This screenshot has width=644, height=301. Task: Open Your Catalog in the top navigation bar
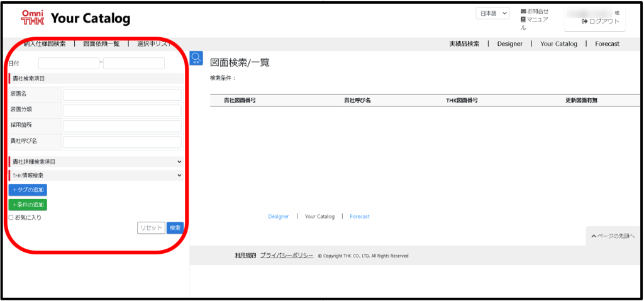pos(558,43)
